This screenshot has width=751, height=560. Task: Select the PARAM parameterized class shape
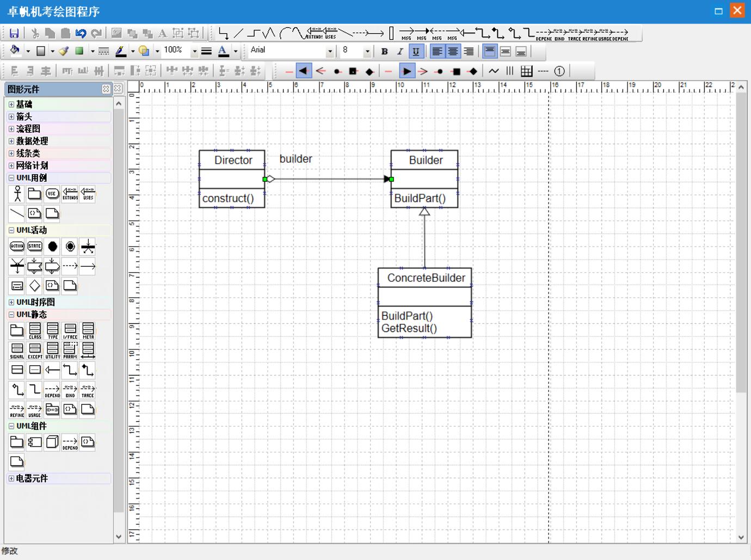70,350
